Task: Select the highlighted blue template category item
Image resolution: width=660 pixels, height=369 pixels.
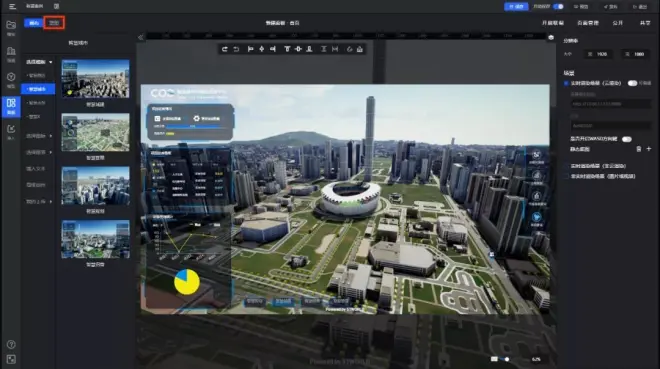Action: (x=38, y=89)
